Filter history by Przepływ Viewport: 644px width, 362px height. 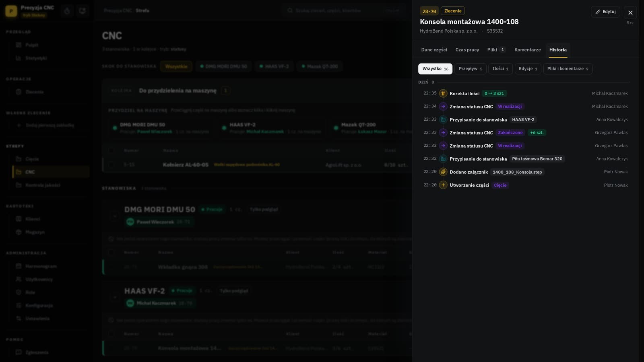pos(470,69)
